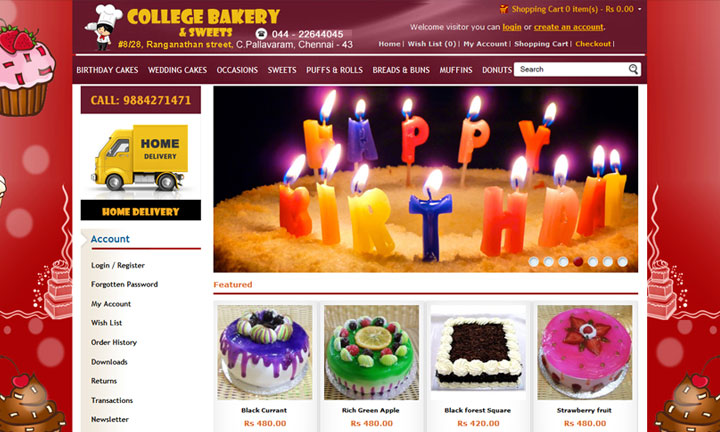Select the first slideshow dot

[x=534, y=262]
